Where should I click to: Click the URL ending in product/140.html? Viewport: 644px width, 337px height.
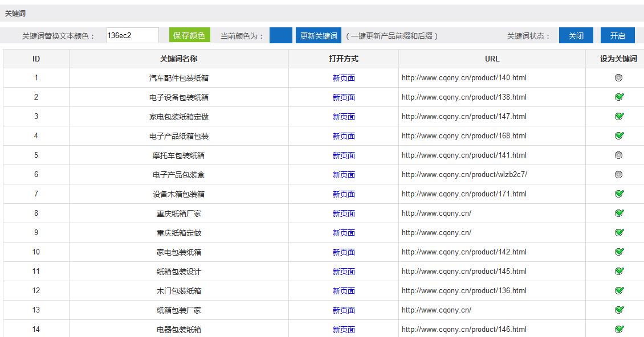(x=464, y=77)
